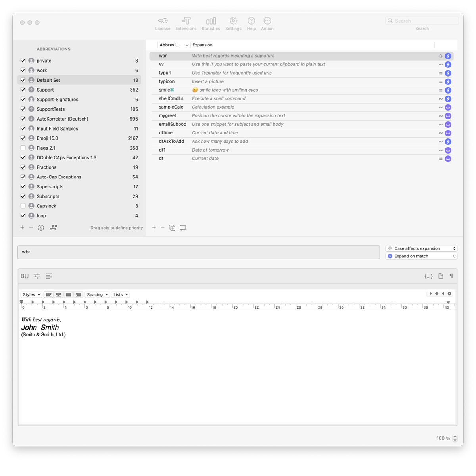Open the format sliders icon
Screen dimensions: 476x476
click(37, 276)
